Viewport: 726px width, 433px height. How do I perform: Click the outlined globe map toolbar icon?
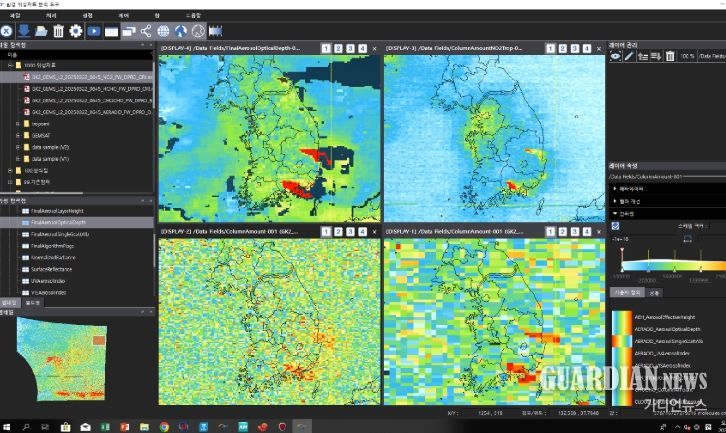pos(198,31)
